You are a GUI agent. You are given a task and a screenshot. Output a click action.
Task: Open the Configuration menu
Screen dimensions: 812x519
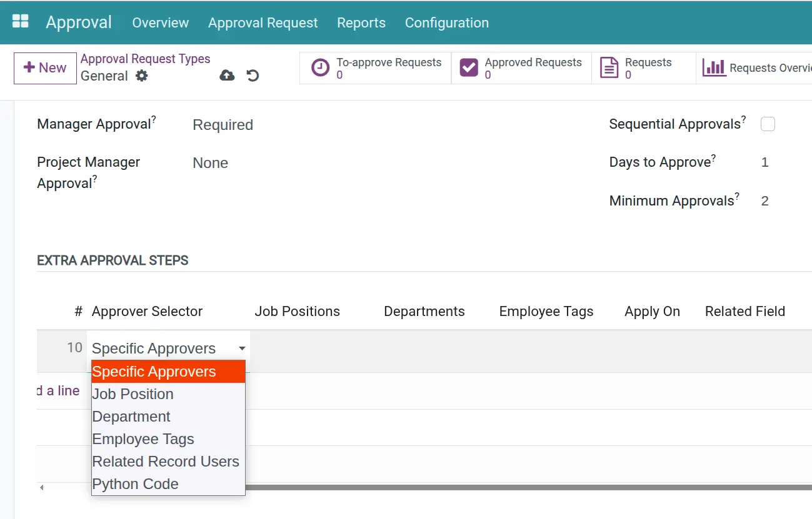(x=446, y=22)
